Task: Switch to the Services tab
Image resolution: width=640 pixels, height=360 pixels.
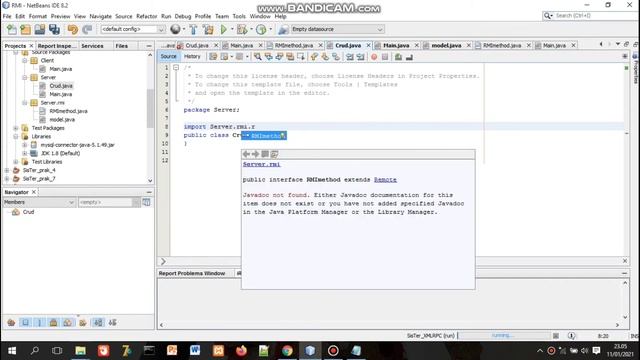Action: [x=92, y=46]
